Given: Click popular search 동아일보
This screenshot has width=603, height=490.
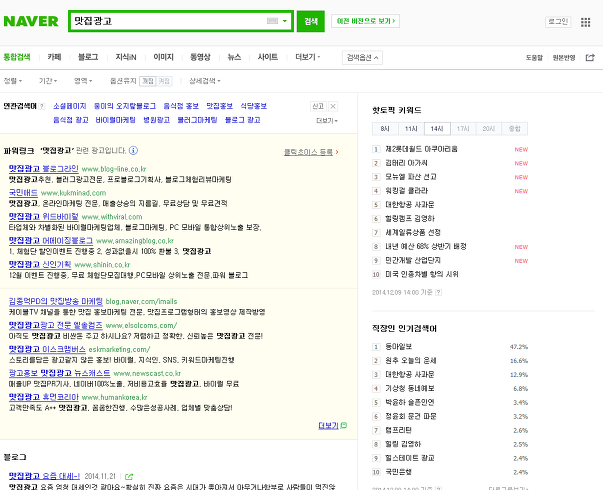Looking at the screenshot, I should (398, 347).
